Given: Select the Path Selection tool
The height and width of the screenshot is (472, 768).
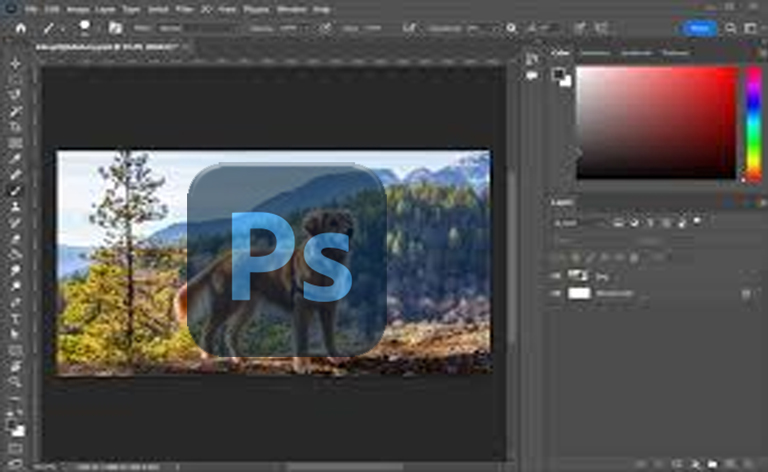Looking at the screenshot, I should click(x=16, y=334).
